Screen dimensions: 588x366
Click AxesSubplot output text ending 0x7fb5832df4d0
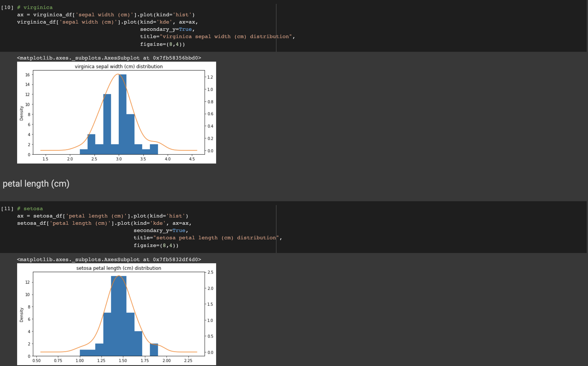[109, 259]
